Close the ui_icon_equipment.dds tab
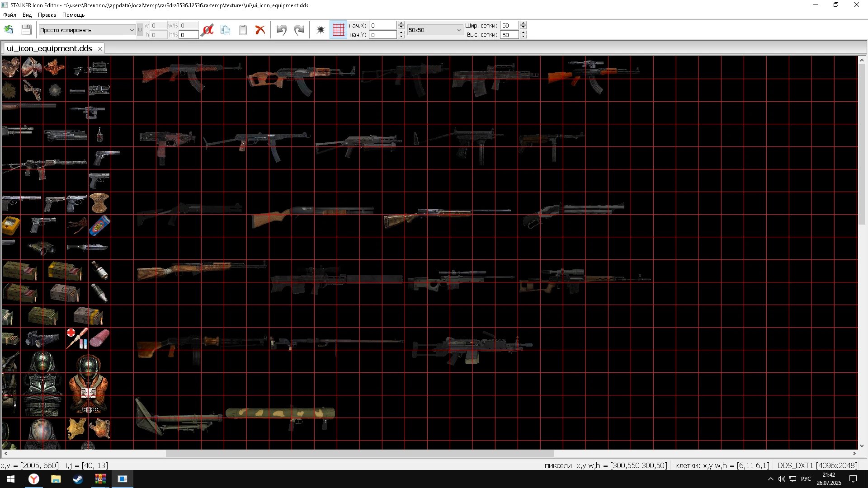Viewport: 868px width, 488px height. click(100, 49)
